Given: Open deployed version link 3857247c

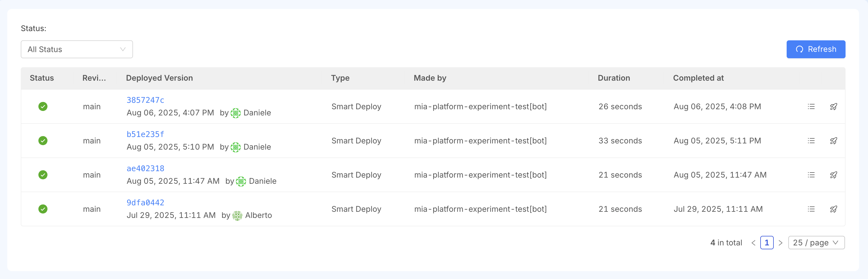Looking at the screenshot, I should coord(145,100).
